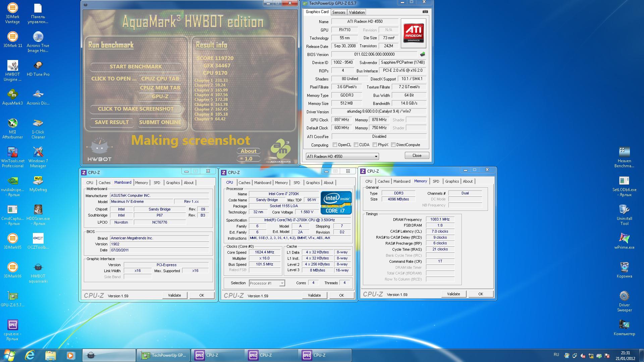Click motherboard Model field Maximus IV Extreme
644x362 pixels.
pos(141,202)
